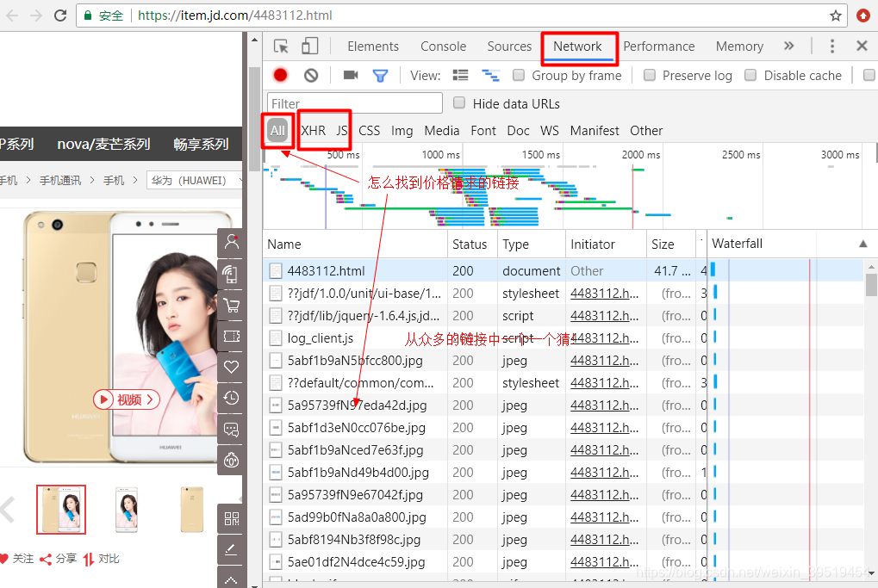
Task: Bookmark this page with the star icon
Action: coord(836,15)
